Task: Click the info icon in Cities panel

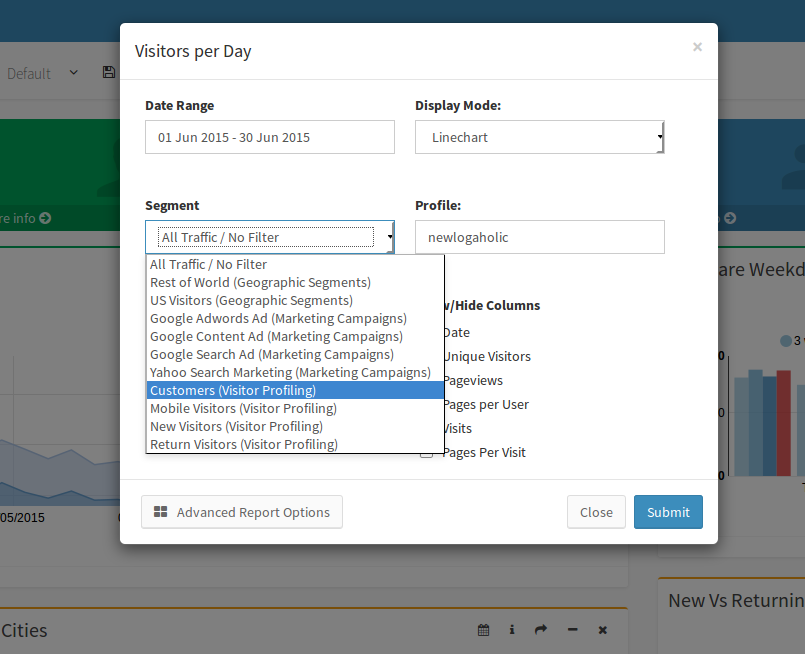Action: (512, 630)
